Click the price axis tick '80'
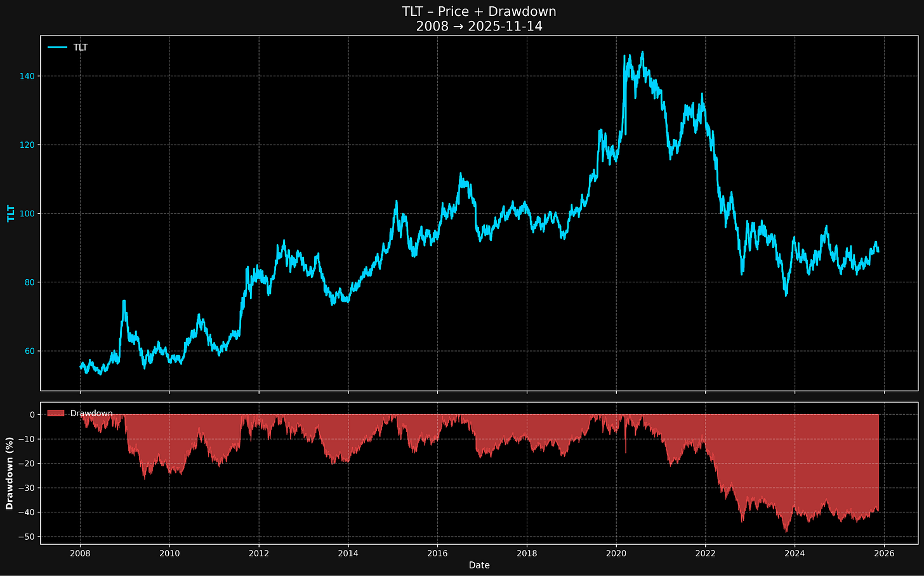Viewport: 924px width, 576px height. (30, 282)
